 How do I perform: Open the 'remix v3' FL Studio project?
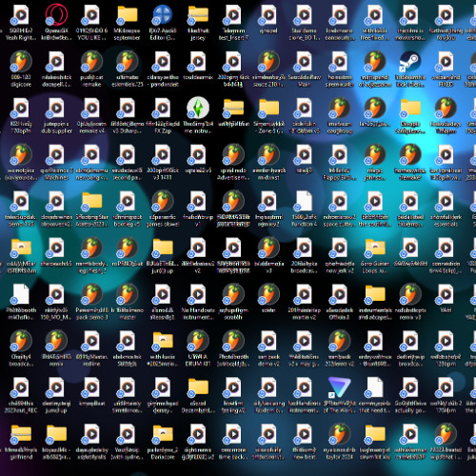click(x=410, y=294)
